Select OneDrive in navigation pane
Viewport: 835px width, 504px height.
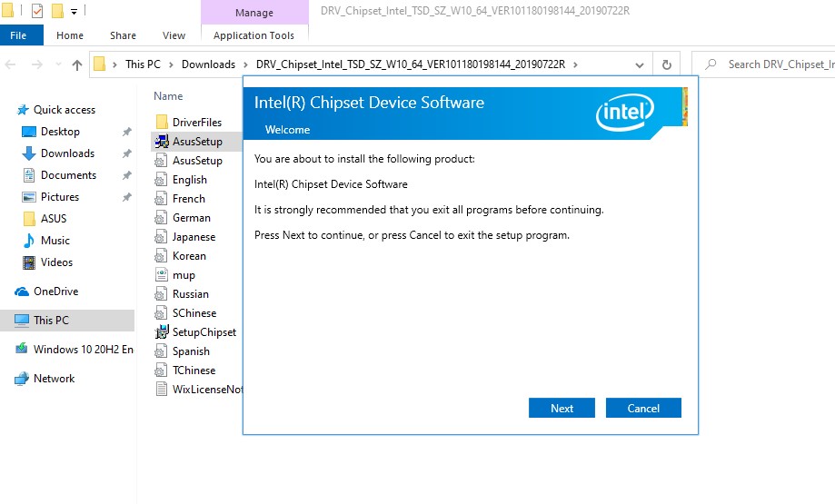pos(55,292)
